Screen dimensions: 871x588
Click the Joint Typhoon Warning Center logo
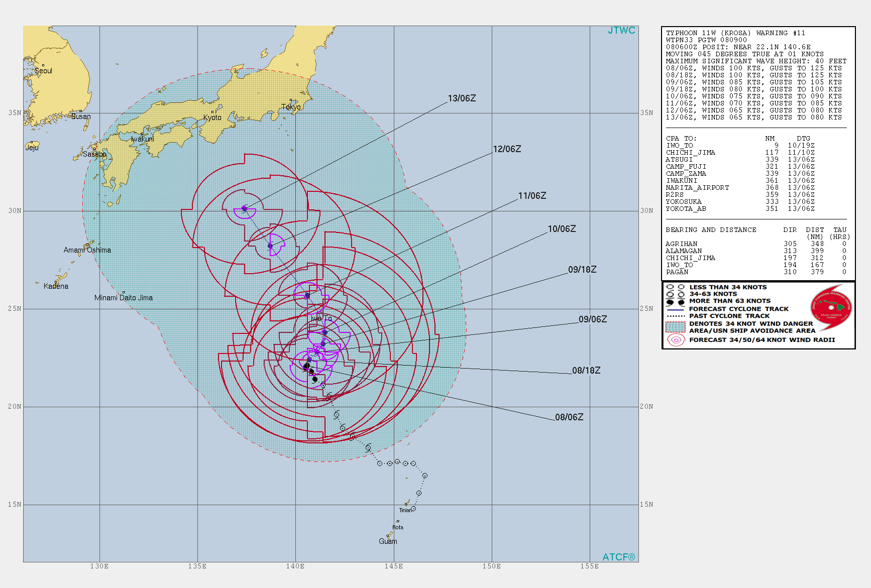coord(831,306)
